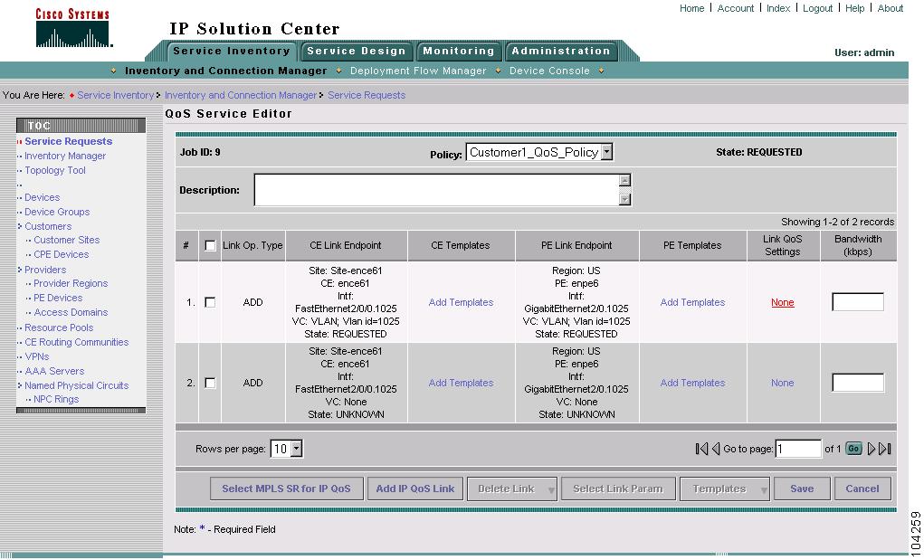Click the Bandwidth field for row 1
Image resolution: width=924 pixels, height=560 pixels.
(858, 302)
